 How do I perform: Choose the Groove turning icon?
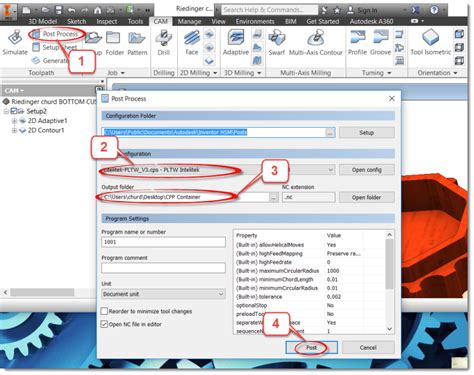tap(380, 37)
